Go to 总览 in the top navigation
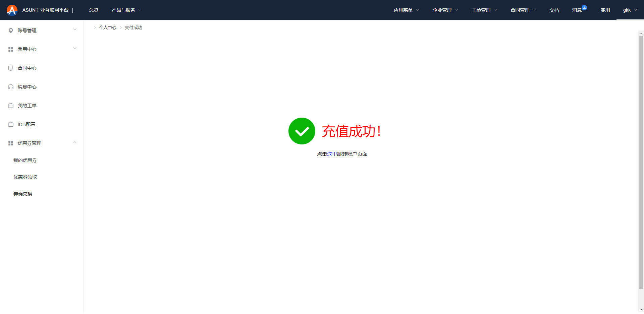This screenshot has height=314, width=644. pyautogui.click(x=94, y=10)
